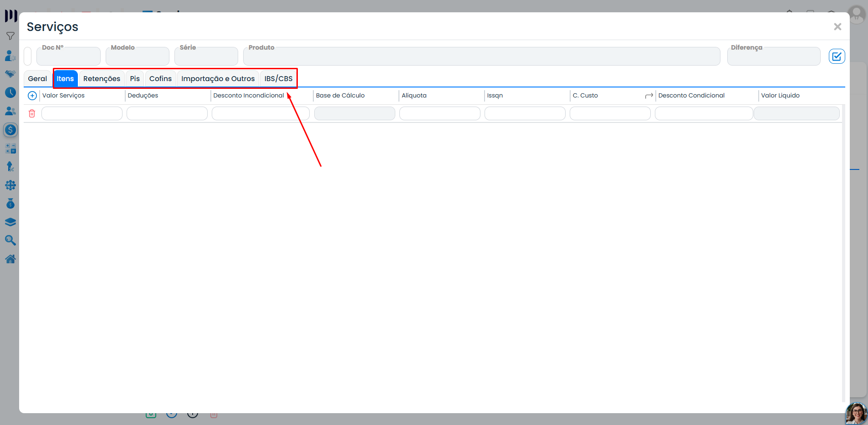Open the handshake icon in sidebar

[10, 74]
